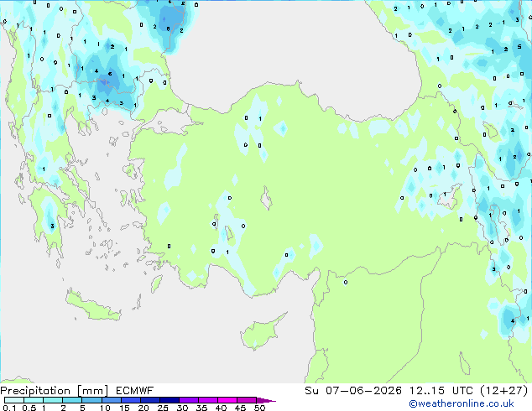Pick the 35–40 mm legend color
This screenshot has width=532, height=411.
[x=207, y=400]
